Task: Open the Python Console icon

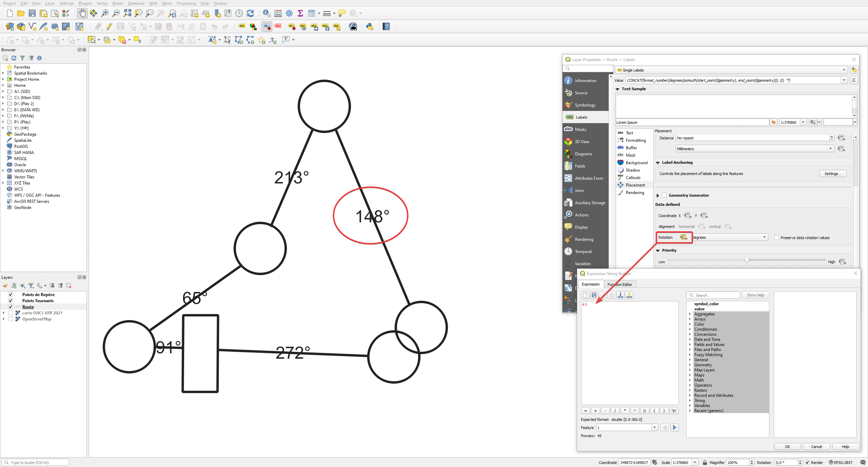Action: (370, 26)
